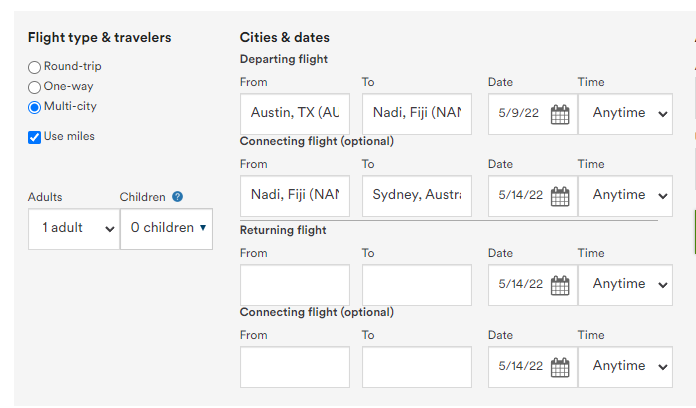This screenshot has width=696, height=408.
Task: Open calendar for departing flight date
Action: pos(560,114)
